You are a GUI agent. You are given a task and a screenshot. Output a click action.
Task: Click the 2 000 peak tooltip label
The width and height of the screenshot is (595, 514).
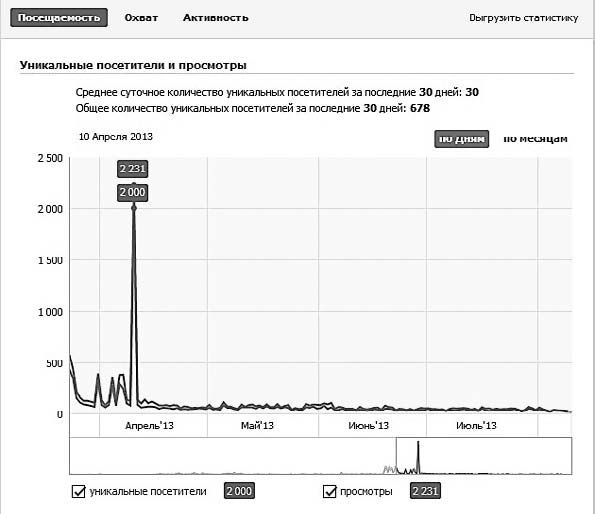[132, 192]
